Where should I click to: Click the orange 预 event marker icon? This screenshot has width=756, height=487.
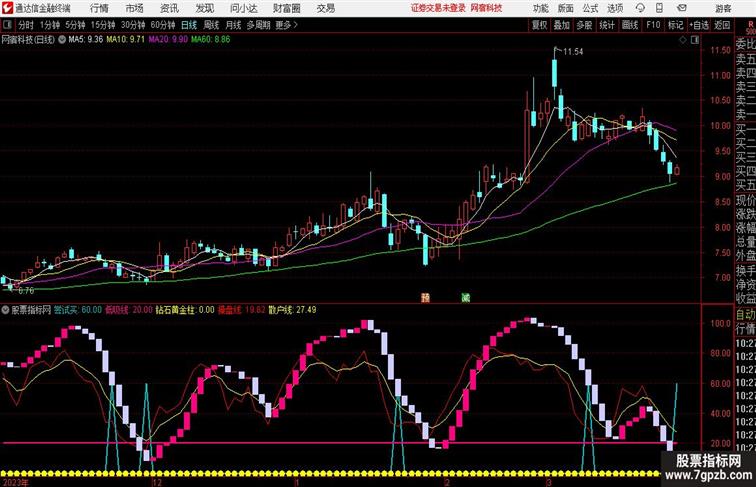tap(425, 298)
